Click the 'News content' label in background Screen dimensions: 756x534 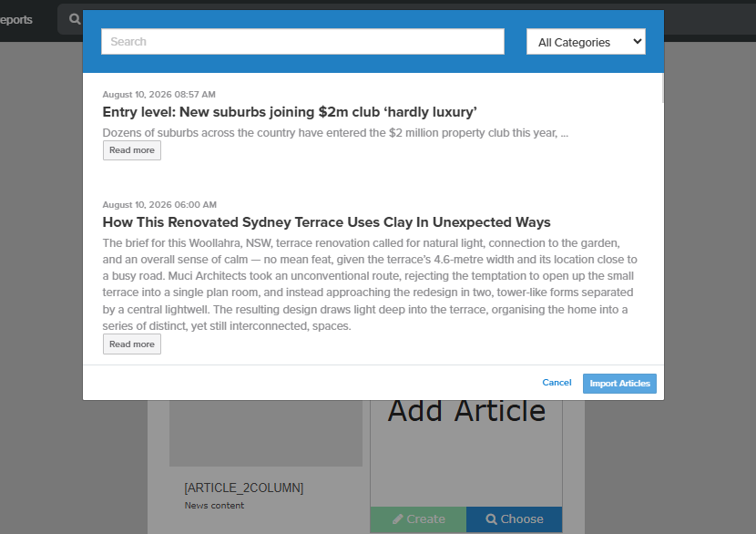[214, 506]
